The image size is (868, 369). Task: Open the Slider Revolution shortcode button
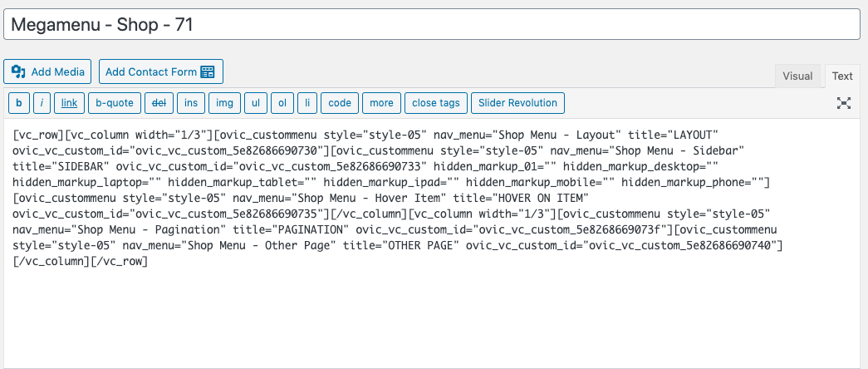tap(518, 103)
